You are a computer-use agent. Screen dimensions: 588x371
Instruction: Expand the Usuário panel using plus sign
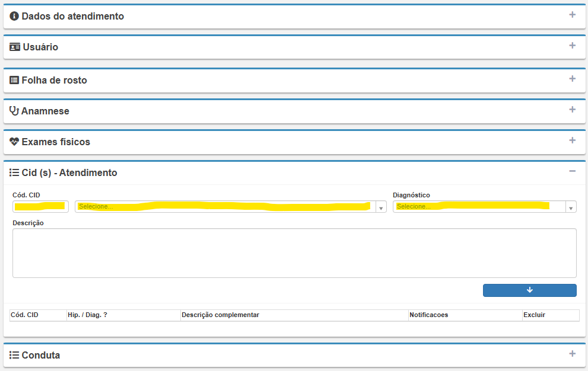point(572,46)
